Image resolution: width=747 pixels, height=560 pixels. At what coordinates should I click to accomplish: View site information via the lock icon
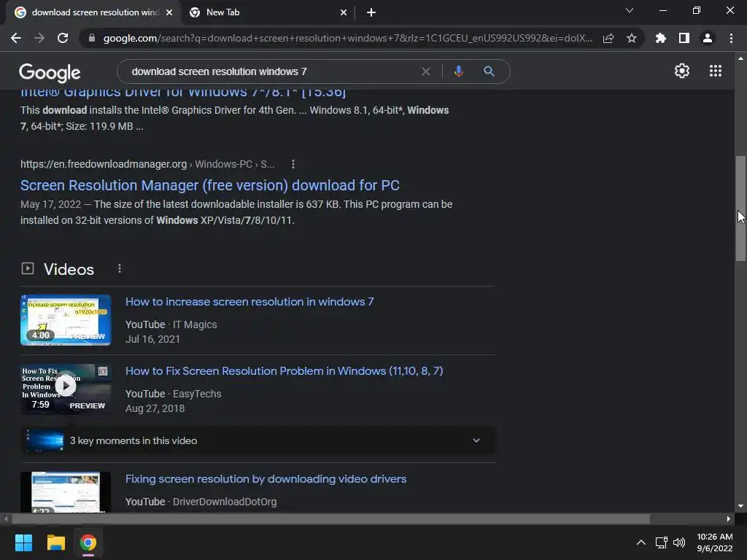pos(92,38)
